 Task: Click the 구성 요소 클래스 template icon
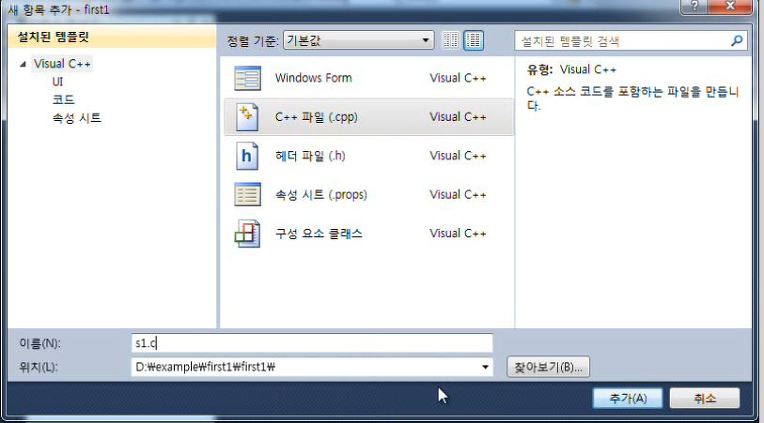coord(248,233)
